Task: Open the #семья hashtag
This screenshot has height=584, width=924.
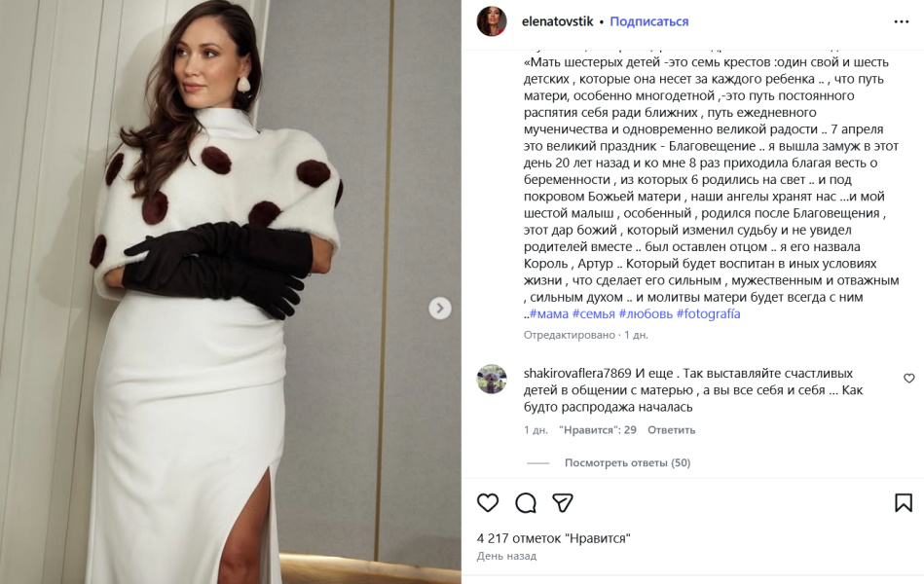Action: coord(593,314)
